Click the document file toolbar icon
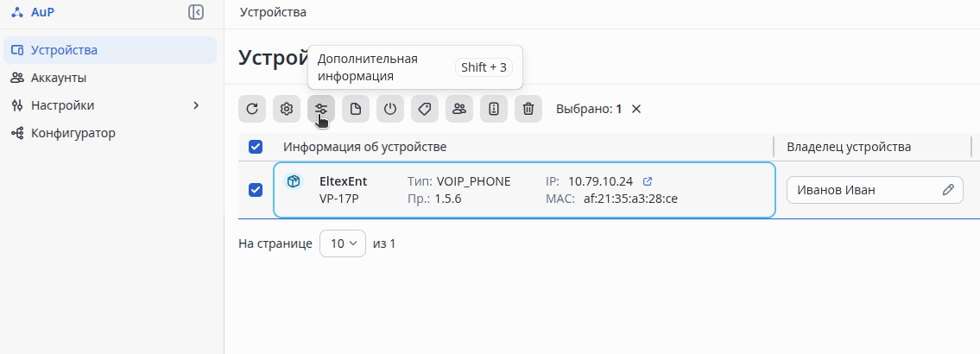The height and width of the screenshot is (354, 980). coord(356,109)
